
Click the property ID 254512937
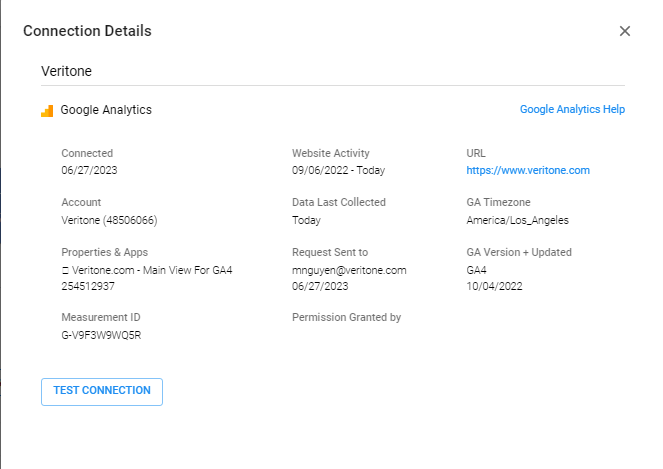[x=90, y=286]
